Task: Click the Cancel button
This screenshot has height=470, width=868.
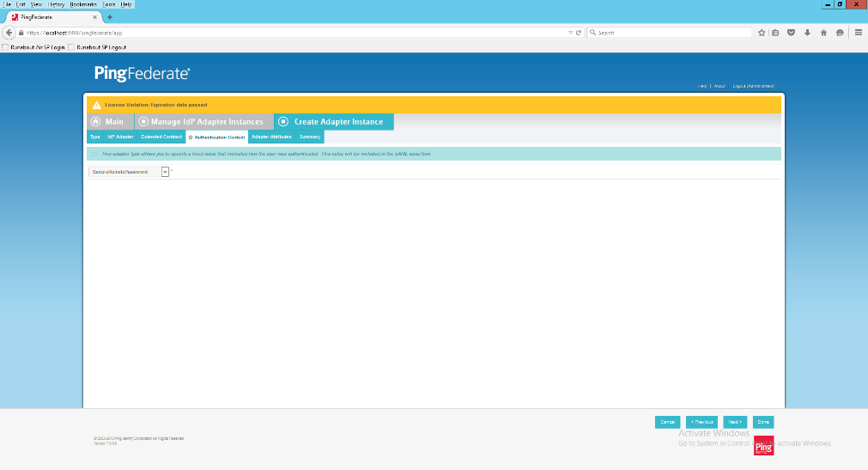Action: [x=668, y=422]
